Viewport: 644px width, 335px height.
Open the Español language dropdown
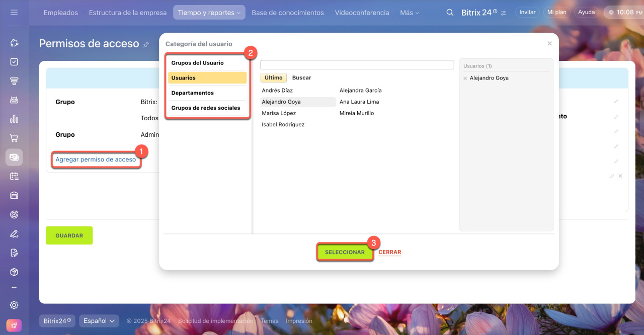tap(99, 321)
